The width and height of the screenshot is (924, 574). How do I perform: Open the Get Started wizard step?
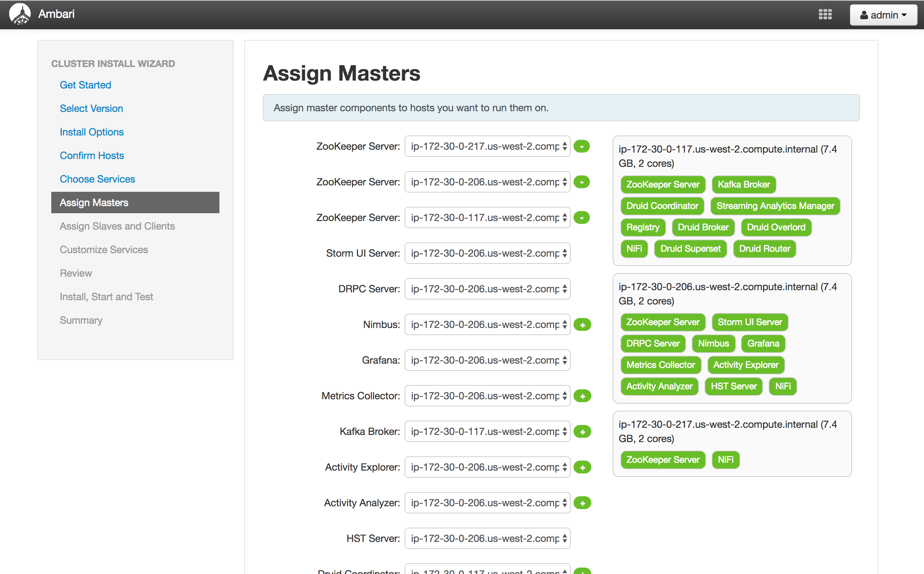pos(85,84)
